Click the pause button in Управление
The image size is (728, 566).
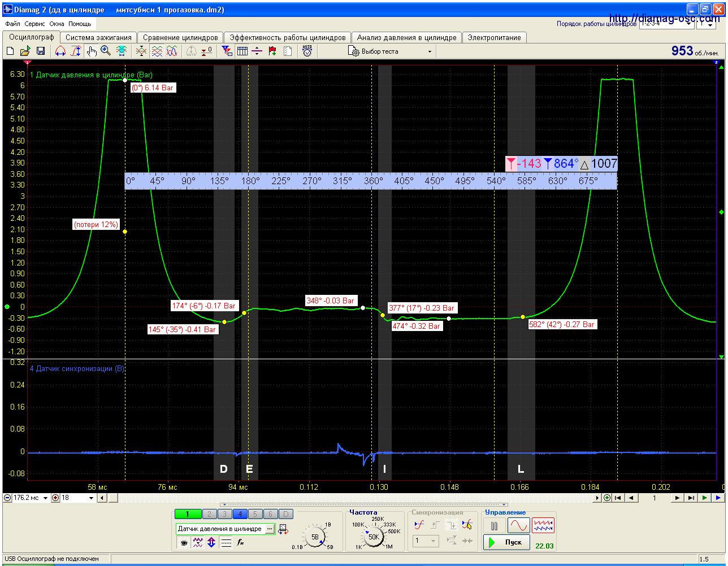[494, 526]
